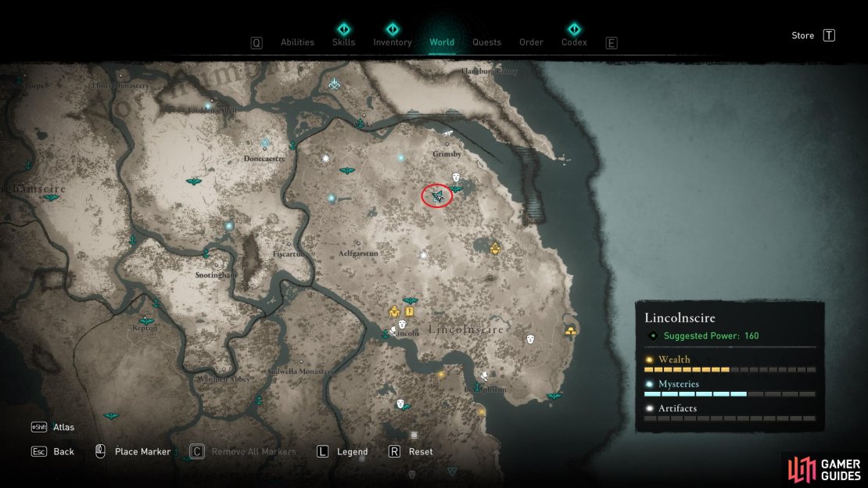This screenshot has width=868, height=488.
Task: Open the Store
Action: [x=813, y=35]
